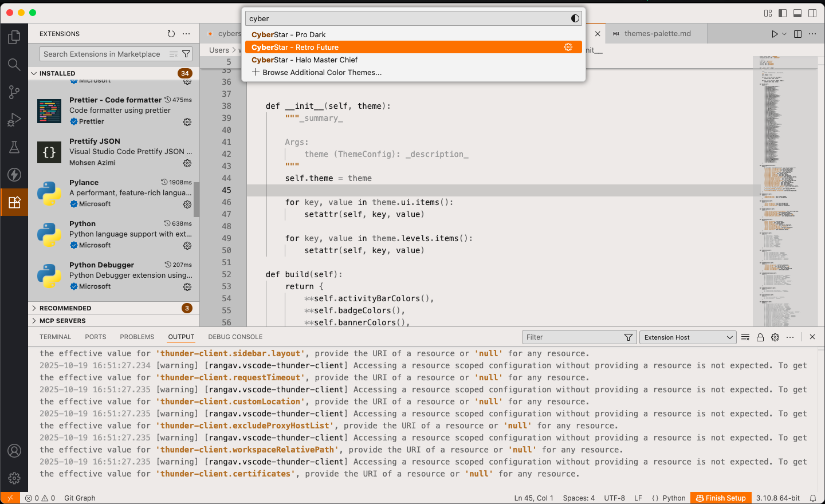Open Pylance extension manage gear
This screenshot has height=504, width=825.
coord(187,204)
